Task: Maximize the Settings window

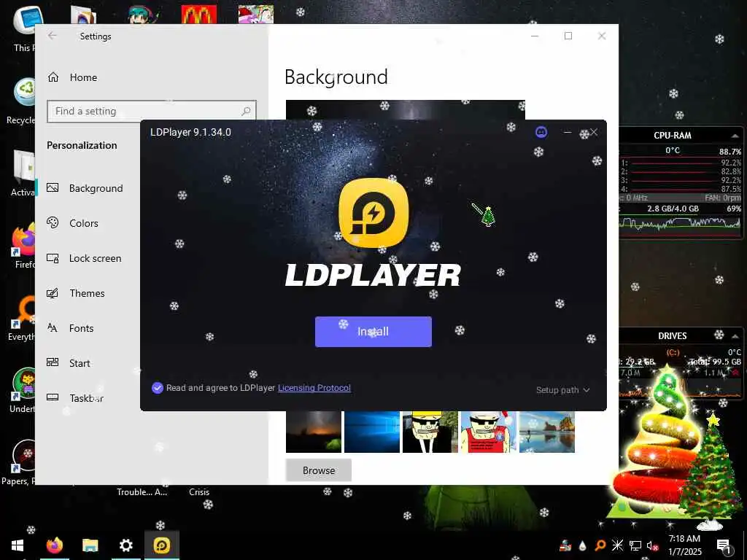Action: click(568, 36)
